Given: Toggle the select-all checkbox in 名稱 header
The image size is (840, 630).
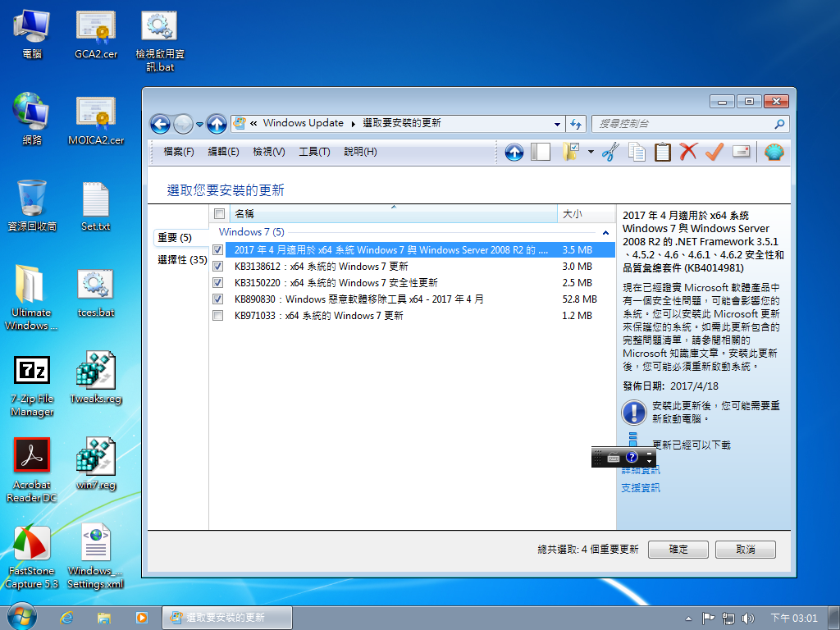Looking at the screenshot, I should point(219,214).
